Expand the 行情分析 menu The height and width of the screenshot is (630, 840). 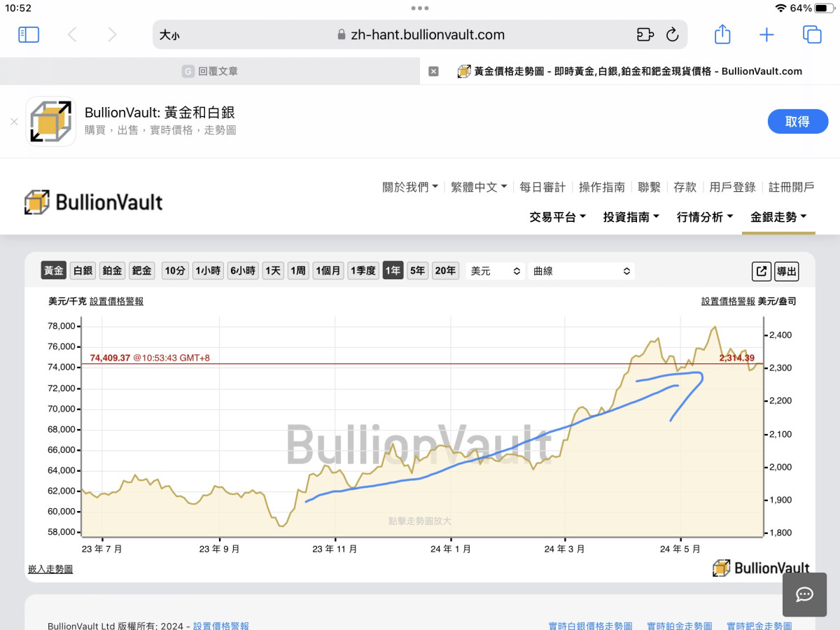(x=705, y=217)
